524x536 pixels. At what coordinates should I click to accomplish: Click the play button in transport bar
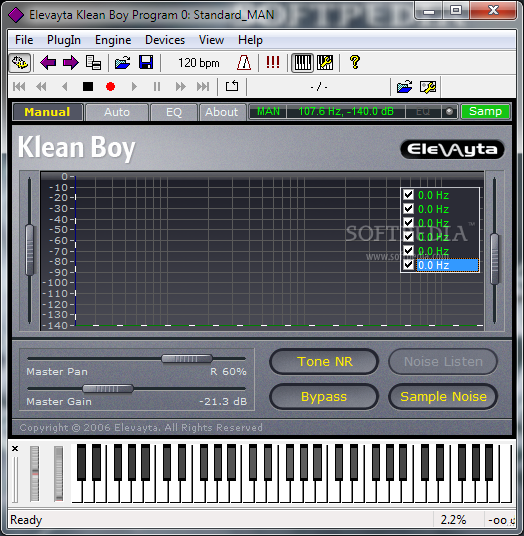134,87
